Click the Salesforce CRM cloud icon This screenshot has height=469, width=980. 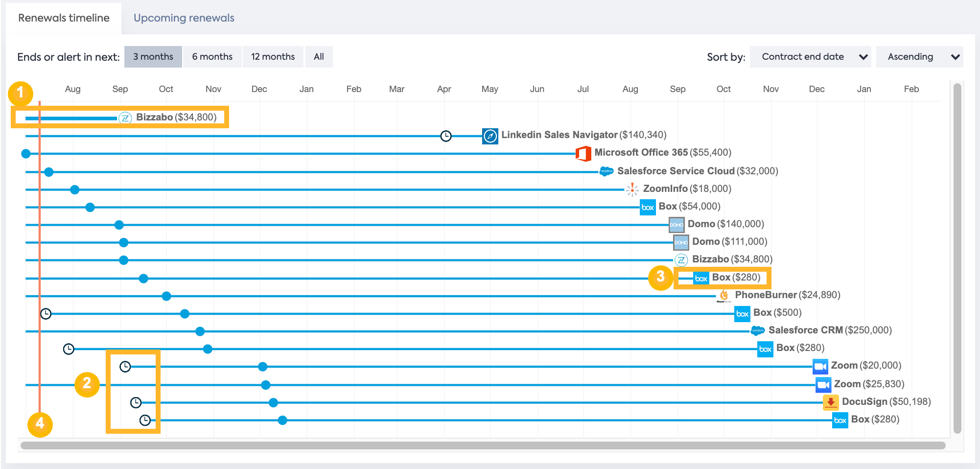758,330
